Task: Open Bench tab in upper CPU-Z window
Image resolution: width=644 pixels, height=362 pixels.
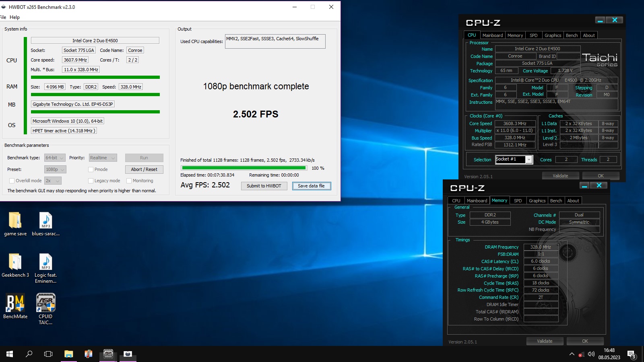Action: point(572,35)
